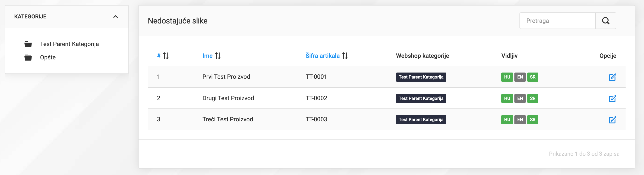Click the Vidljiv column header
644x175 pixels.
point(509,56)
